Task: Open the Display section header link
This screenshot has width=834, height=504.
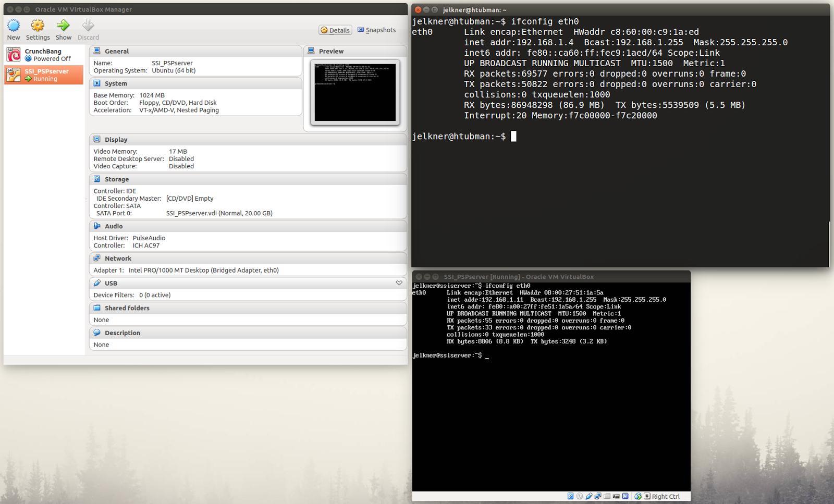Action: point(116,140)
